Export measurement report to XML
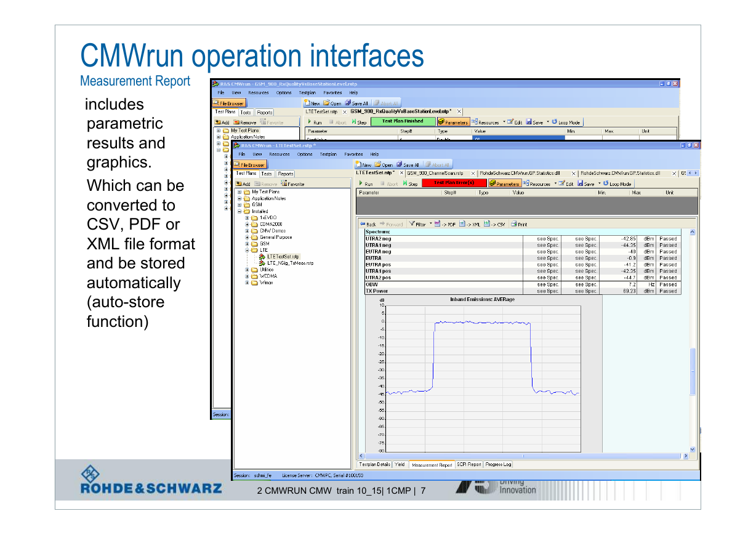The image size is (756, 535). click(470, 224)
